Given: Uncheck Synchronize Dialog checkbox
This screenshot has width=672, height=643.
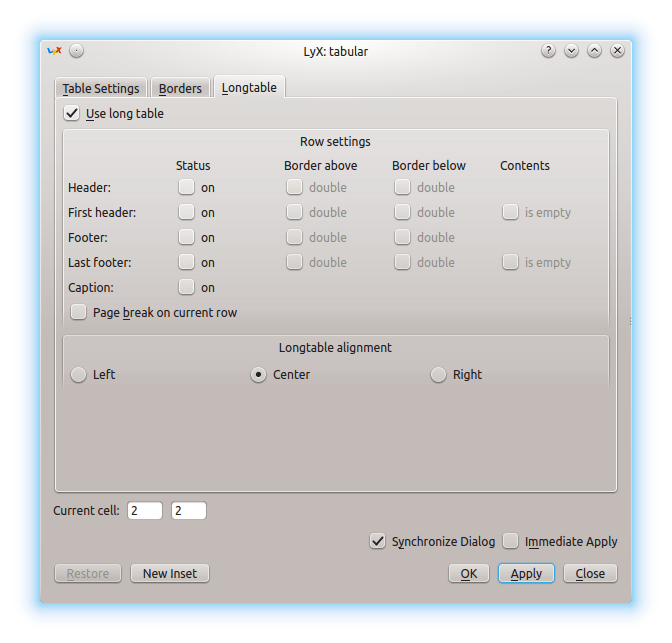Looking at the screenshot, I should pos(378,541).
